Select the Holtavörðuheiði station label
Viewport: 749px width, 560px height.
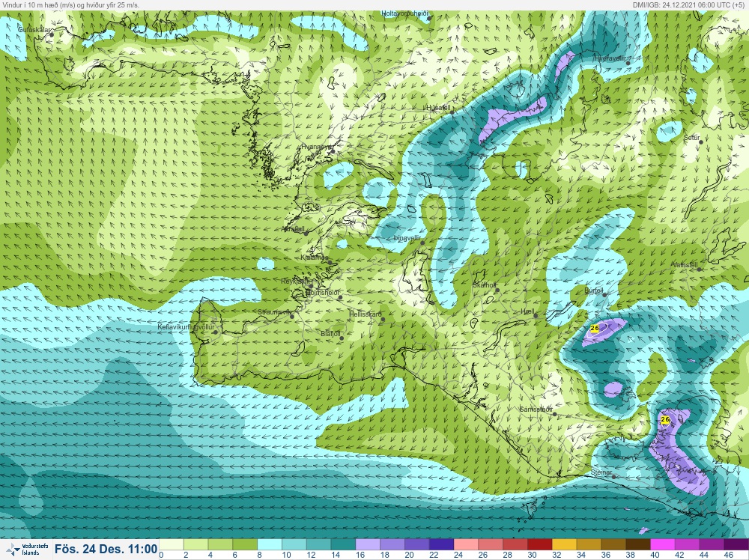point(405,13)
